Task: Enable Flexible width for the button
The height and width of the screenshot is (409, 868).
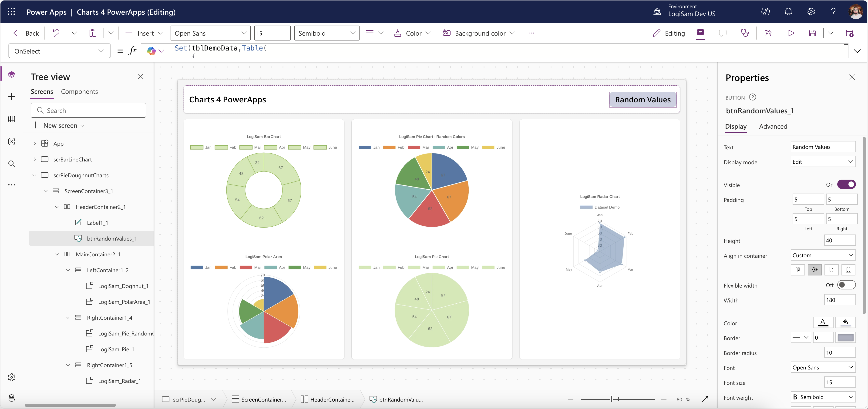Action: point(847,285)
